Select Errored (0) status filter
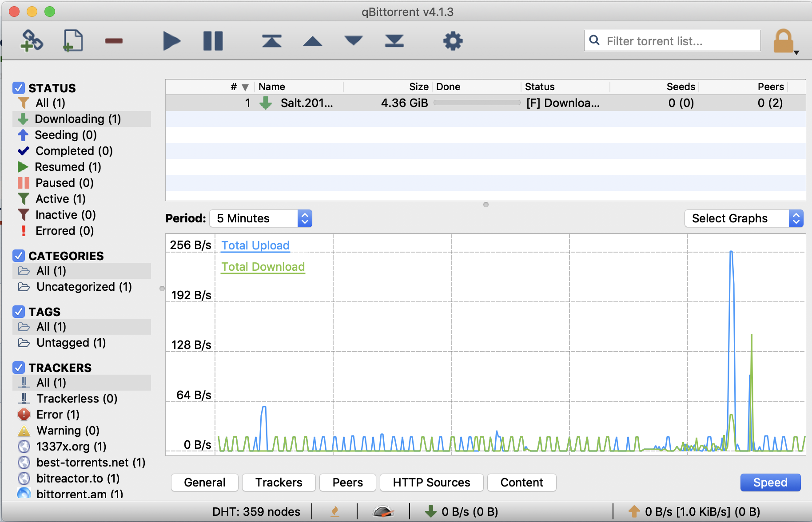 coord(82,231)
